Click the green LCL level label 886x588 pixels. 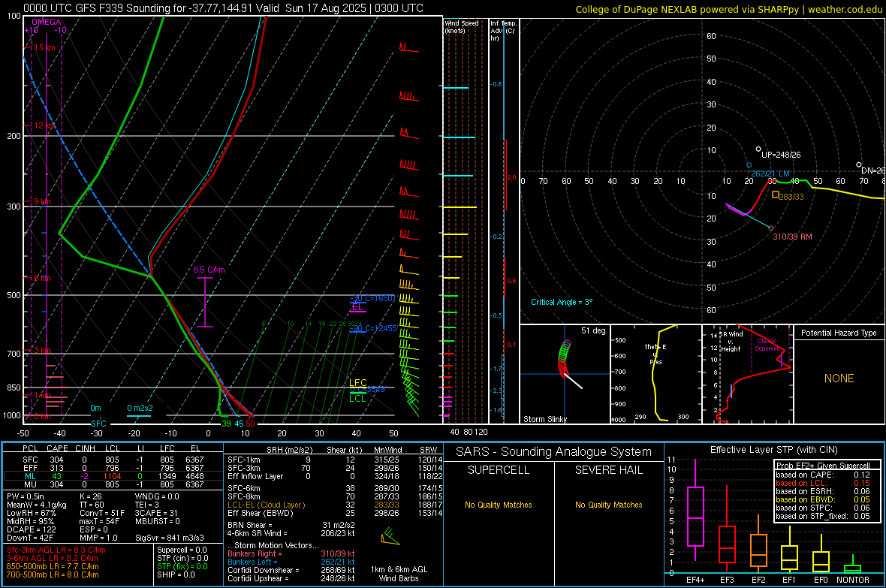coord(357,399)
